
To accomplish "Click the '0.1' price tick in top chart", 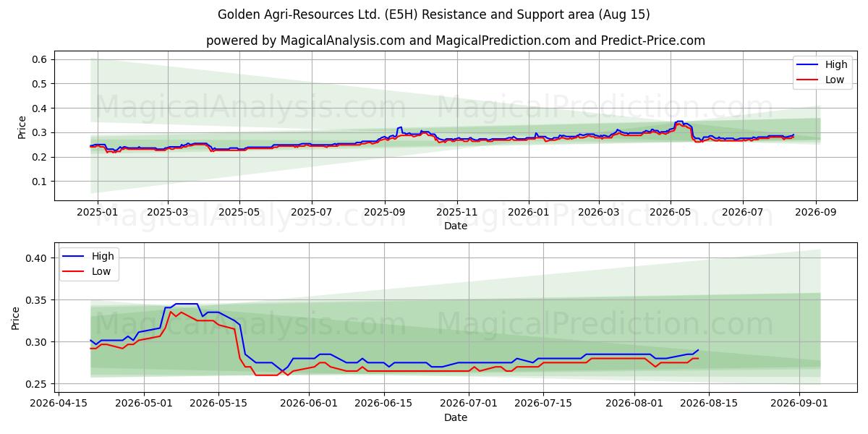I will (40, 182).
